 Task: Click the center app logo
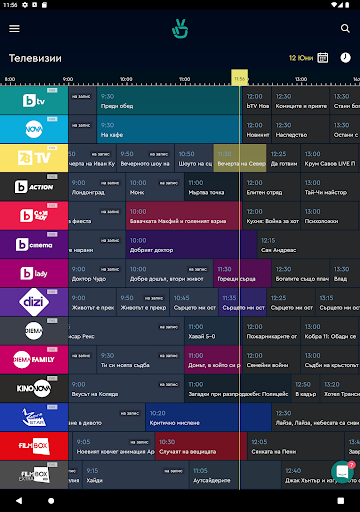pyautogui.click(x=180, y=29)
